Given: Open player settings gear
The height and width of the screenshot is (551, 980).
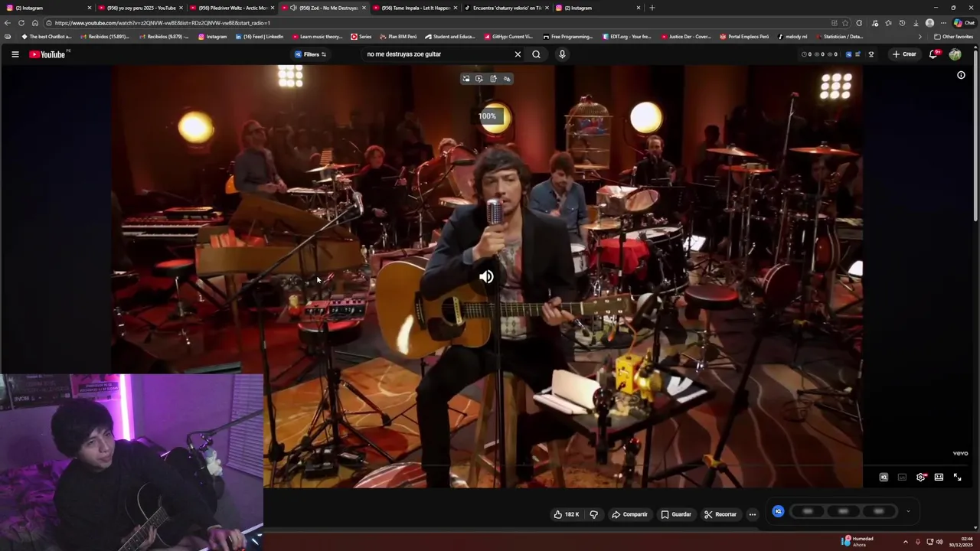Looking at the screenshot, I should pyautogui.click(x=921, y=478).
